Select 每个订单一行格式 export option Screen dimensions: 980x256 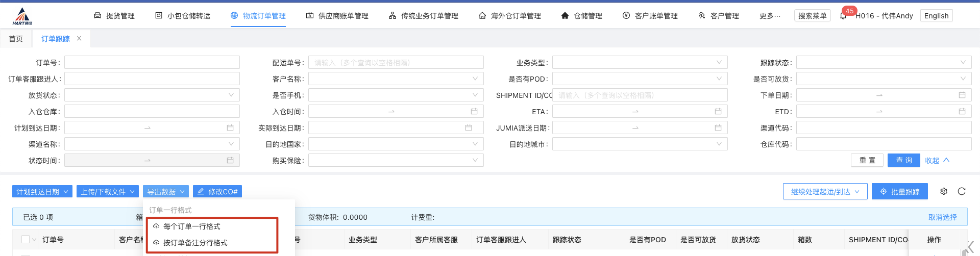click(x=192, y=226)
